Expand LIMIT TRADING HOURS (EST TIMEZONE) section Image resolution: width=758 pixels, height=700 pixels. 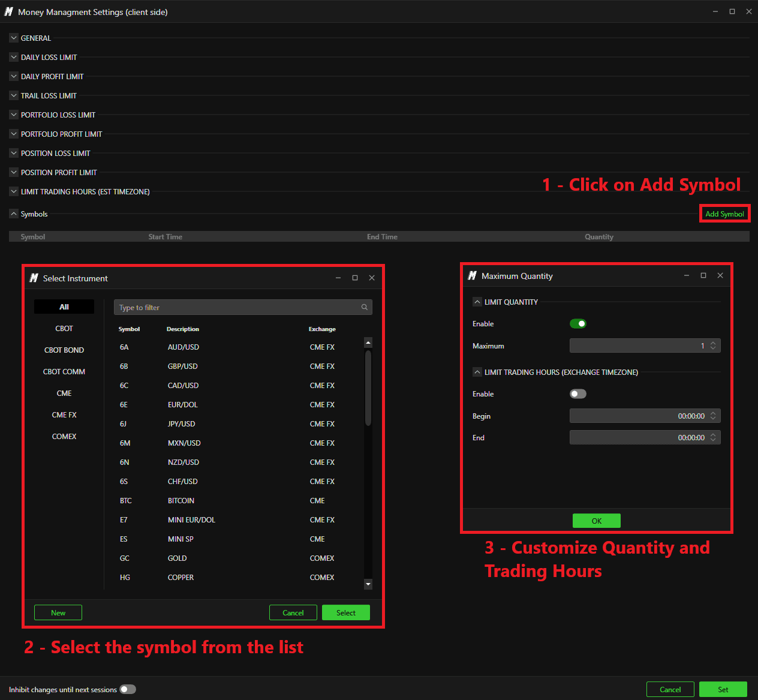coord(14,191)
